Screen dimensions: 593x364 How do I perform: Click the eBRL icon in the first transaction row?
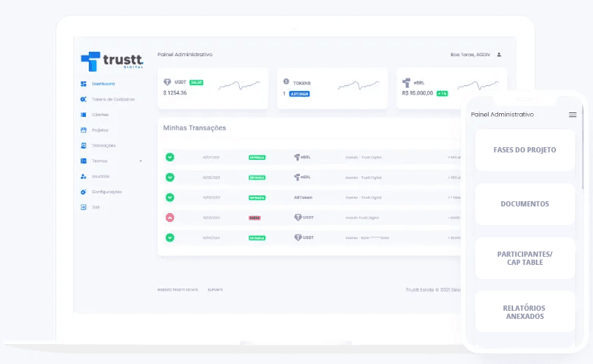298,158
